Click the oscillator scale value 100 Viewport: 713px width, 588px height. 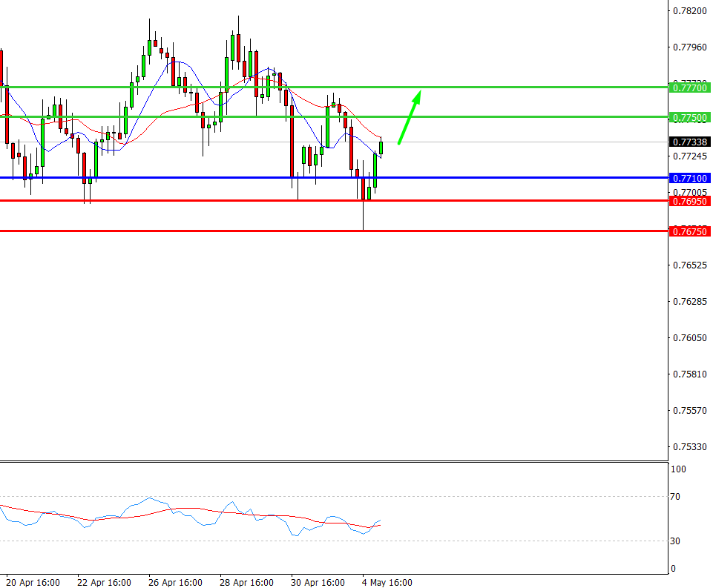(678, 469)
